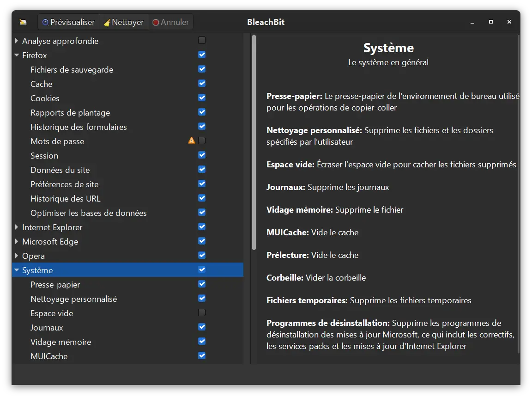The width and height of the screenshot is (532, 398).
Task: Click the cleaner list vertical scrollbar
Action: (x=254, y=142)
